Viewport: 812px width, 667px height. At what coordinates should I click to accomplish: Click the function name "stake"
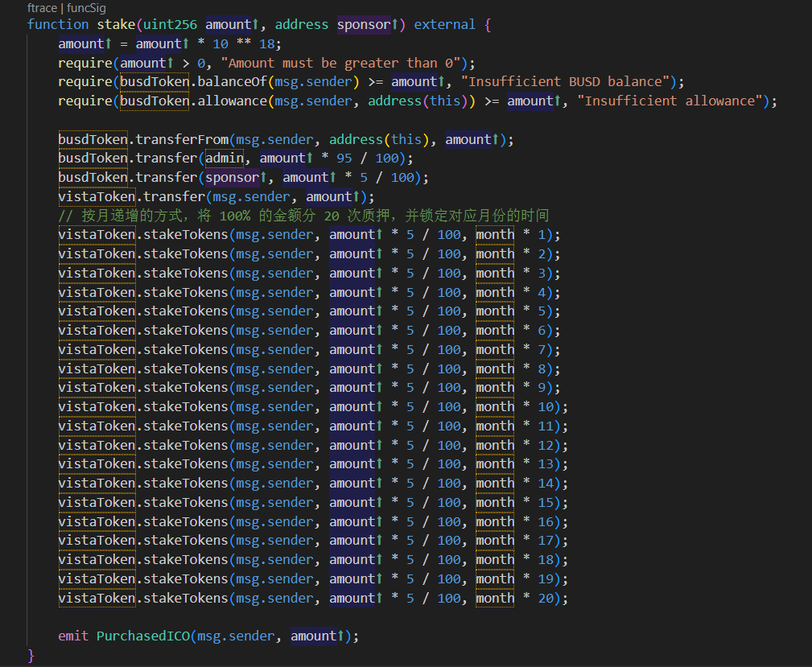click(x=117, y=24)
